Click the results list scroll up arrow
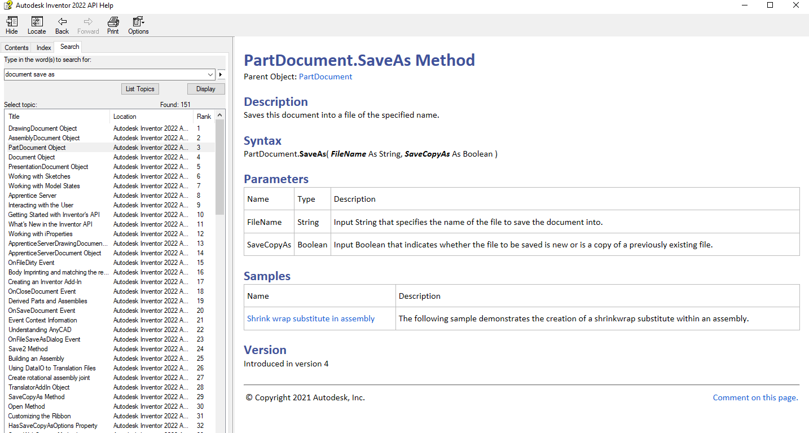This screenshot has height=444, width=809. [x=220, y=115]
